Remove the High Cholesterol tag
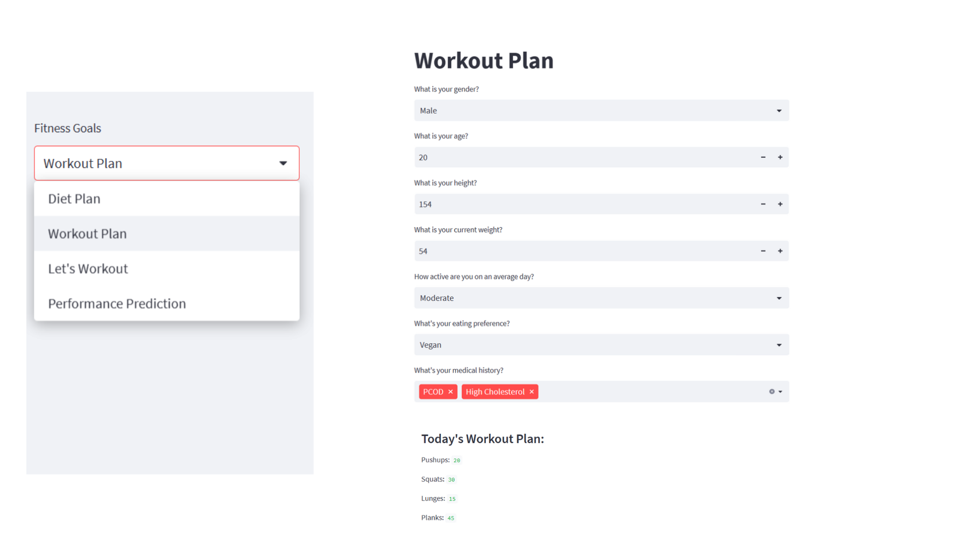This screenshot has height=558, width=980. coord(532,392)
